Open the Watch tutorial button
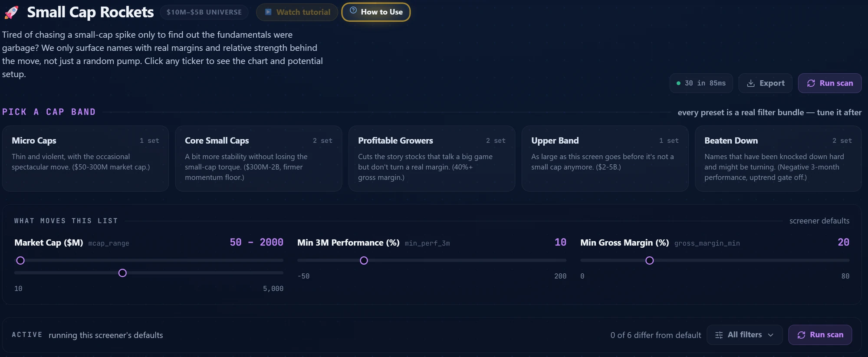The height and width of the screenshot is (357, 868). (297, 12)
